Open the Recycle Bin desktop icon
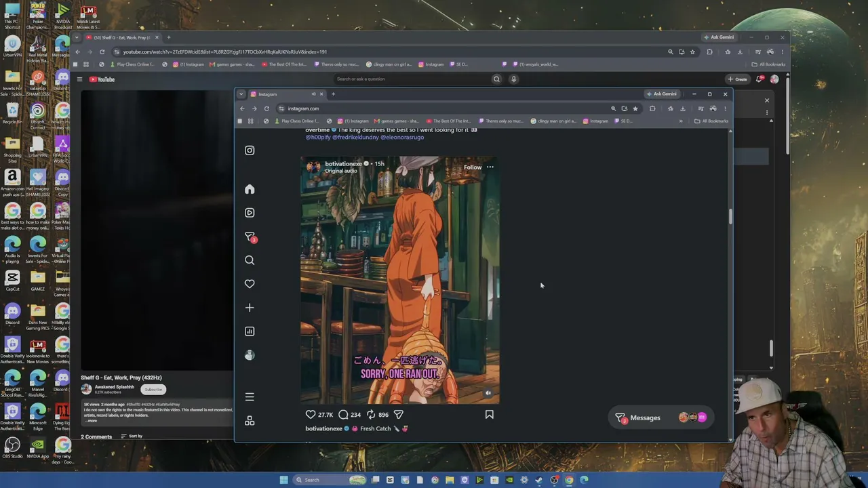 (x=12, y=113)
